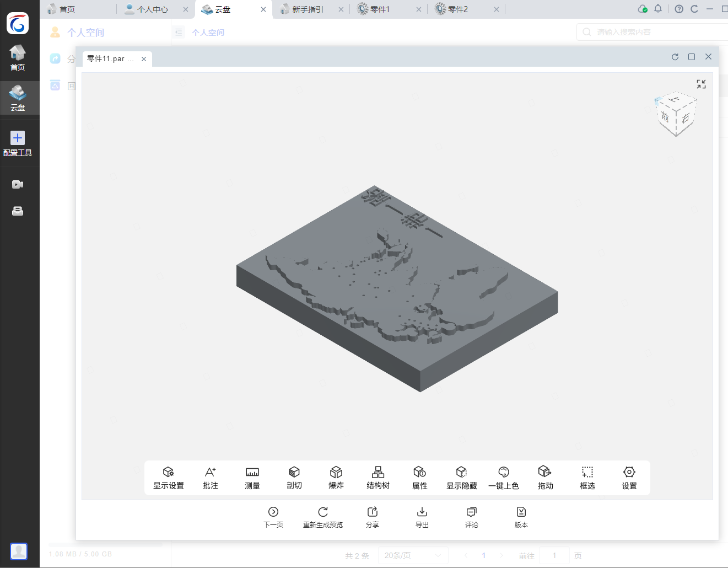Screen dimensions: 728x568
Task: Click the 导出 export button
Action: coord(422,517)
